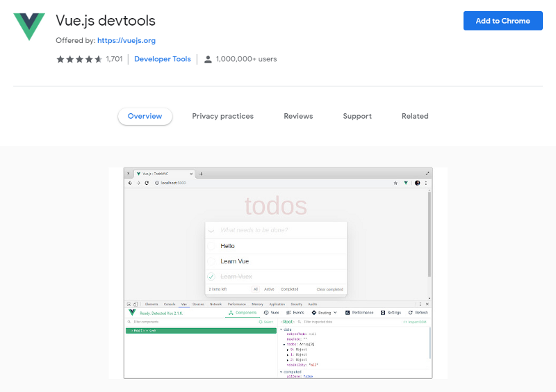This screenshot has height=392, width=556.
Task: Uncheck the completed Learn Vuex todo
Action: (211, 277)
